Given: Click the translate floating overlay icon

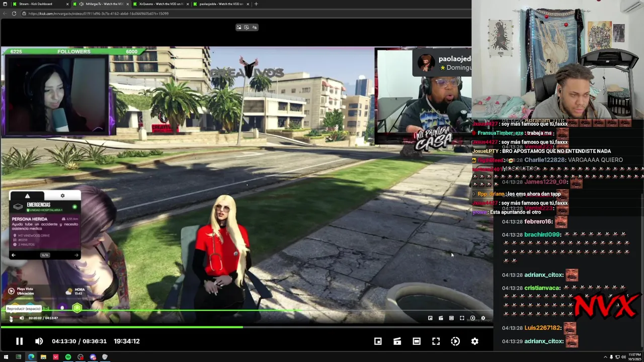Looking at the screenshot, I should coord(255,27).
